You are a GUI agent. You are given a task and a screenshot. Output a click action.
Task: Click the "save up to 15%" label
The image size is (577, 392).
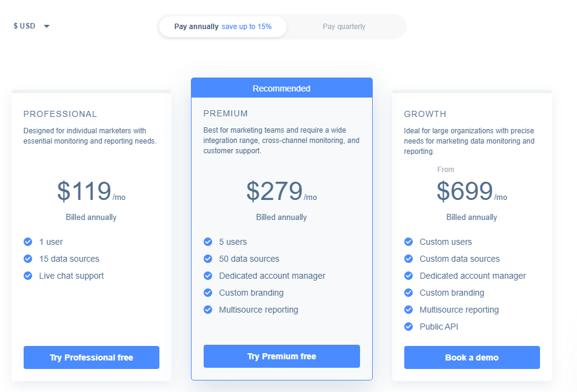[x=247, y=27]
